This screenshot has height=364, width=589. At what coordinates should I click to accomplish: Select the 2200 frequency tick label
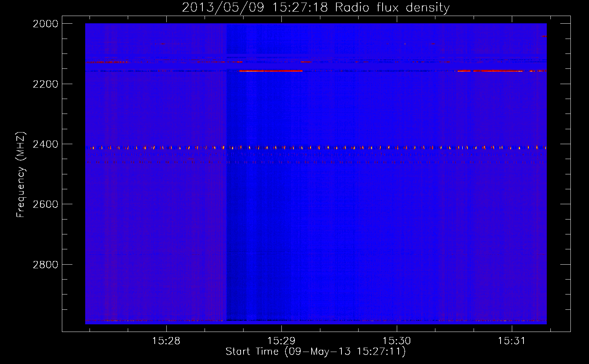coord(46,84)
